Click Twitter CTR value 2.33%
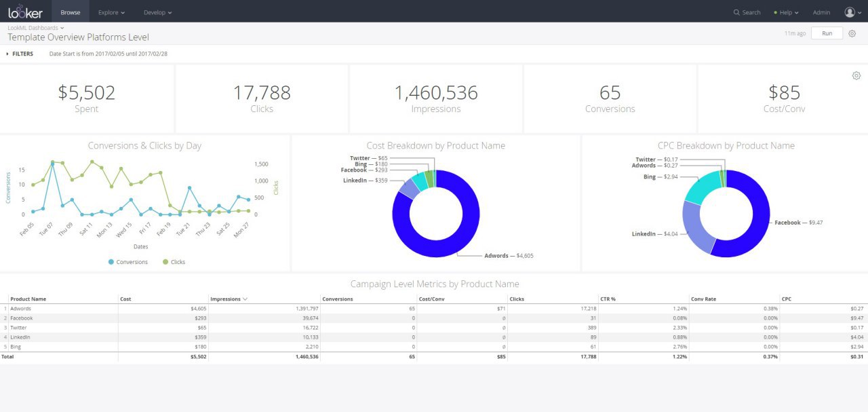 point(679,327)
